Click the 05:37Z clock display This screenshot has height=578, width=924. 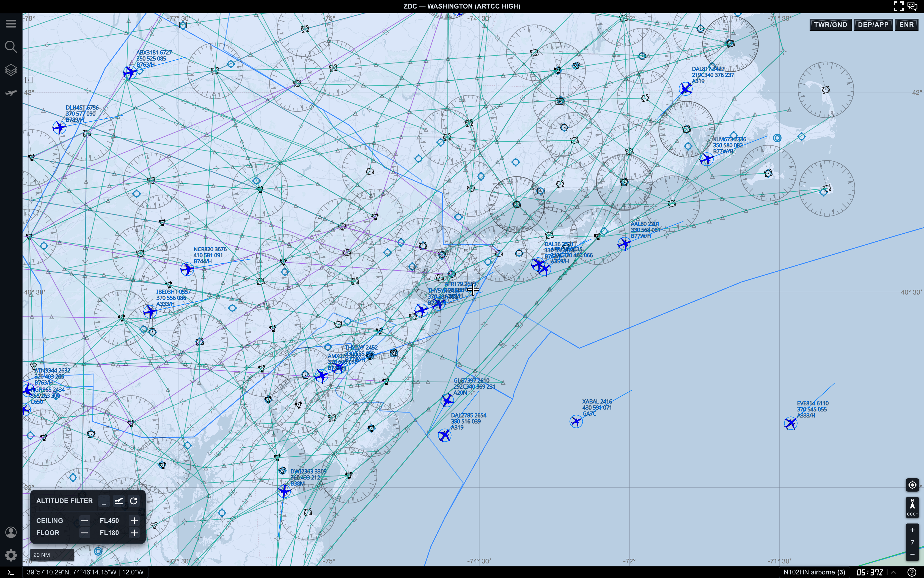[x=870, y=572]
